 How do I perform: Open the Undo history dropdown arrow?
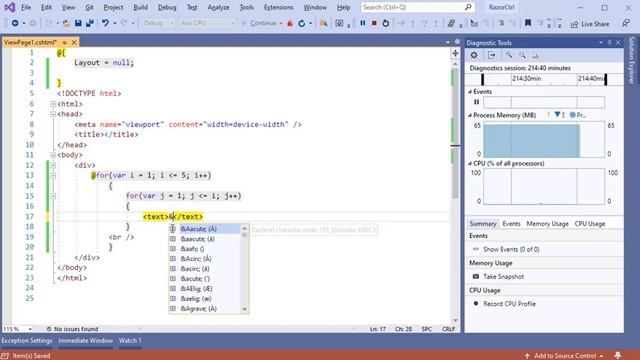click(x=114, y=23)
